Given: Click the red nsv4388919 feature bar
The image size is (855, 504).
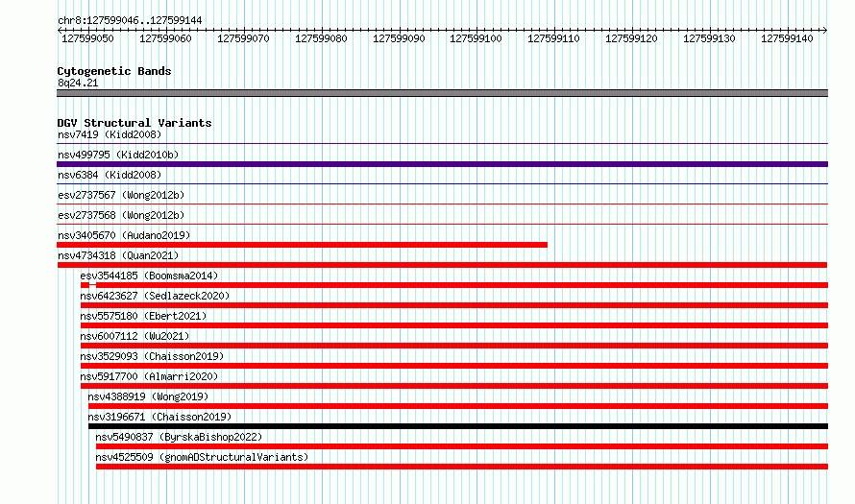Looking at the screenshot, I should pos(458,406).
